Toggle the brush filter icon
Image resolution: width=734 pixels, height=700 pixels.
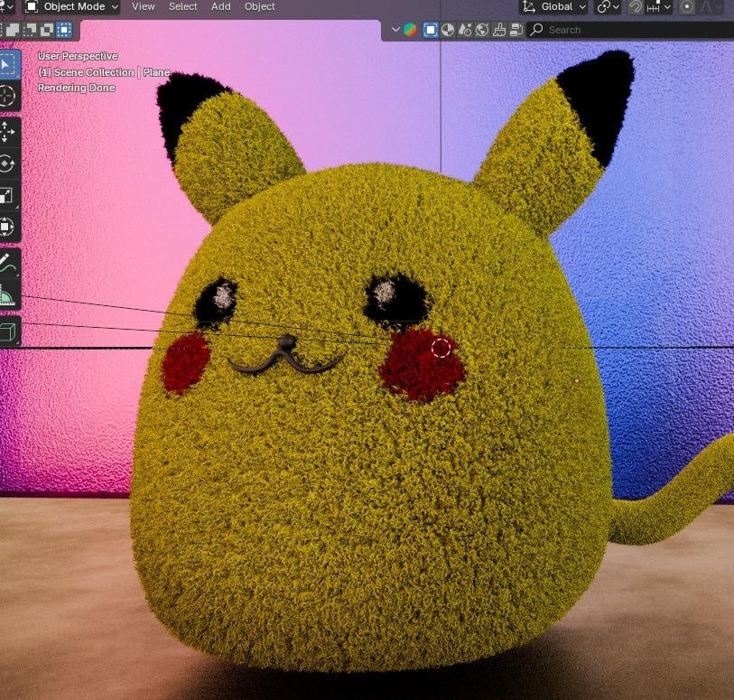[499, 30]
